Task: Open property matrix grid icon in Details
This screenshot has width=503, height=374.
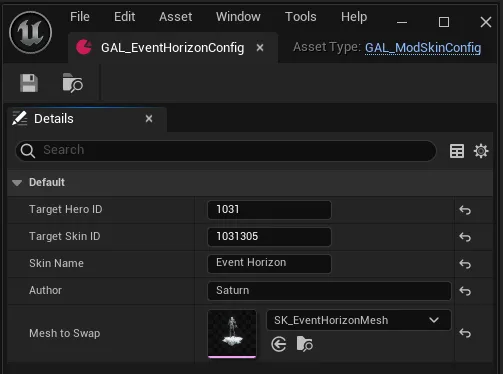Action: tap(457, 151)
